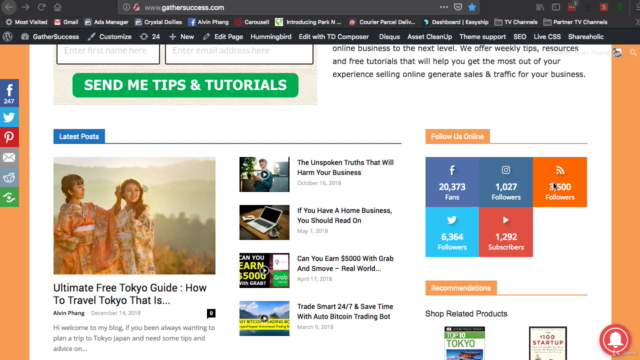The width and height of the screenshot is (640, 360).
Task: Click Customize in admin bar
Action: (110, 37)
